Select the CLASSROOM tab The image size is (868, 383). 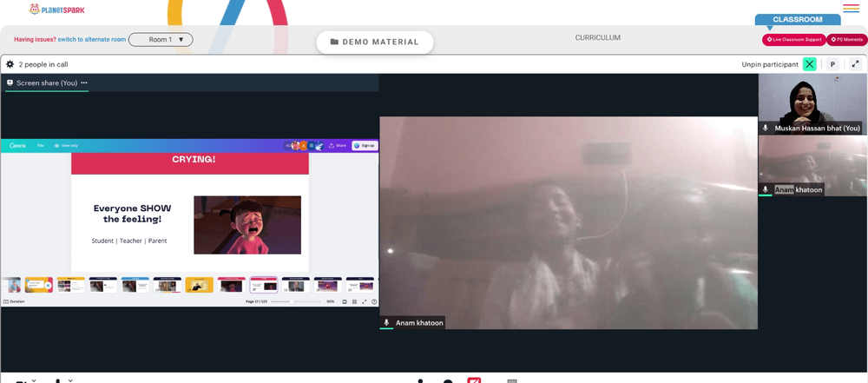click(x=798, y=19)
